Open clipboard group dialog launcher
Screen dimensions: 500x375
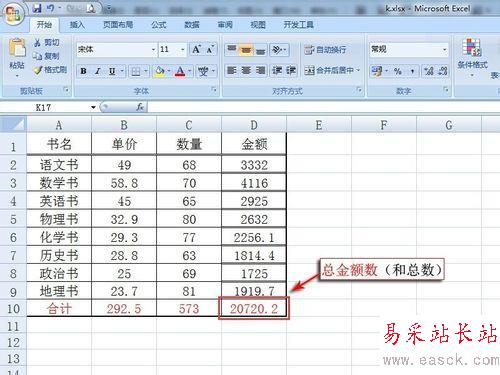coord(66,90)
